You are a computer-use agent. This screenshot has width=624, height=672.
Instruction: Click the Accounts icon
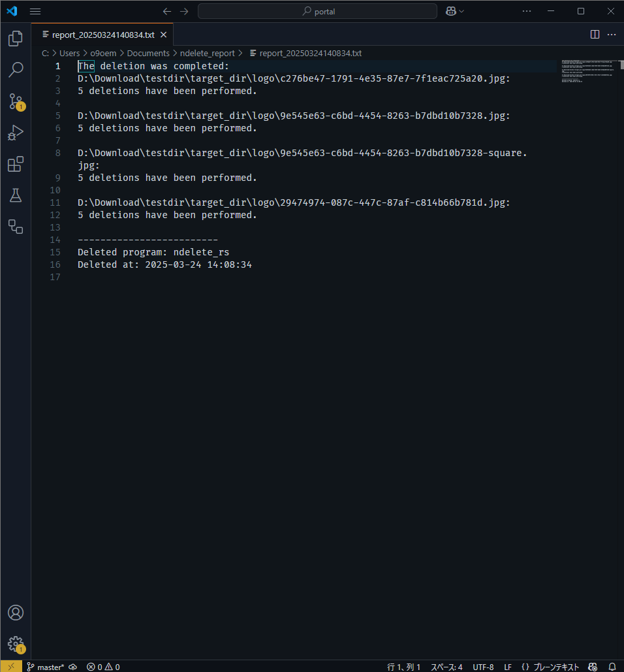pos(16,613)
